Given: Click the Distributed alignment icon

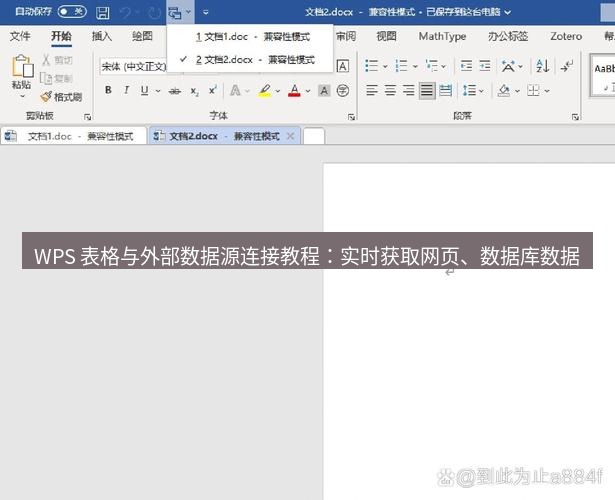Looking at the screenshot, I should tap(446, 91).
